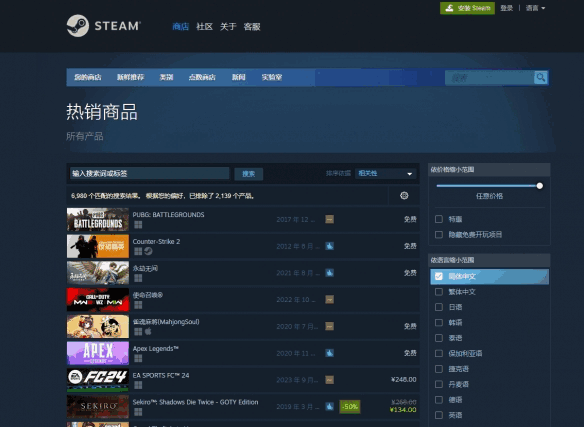Check the 德语 language filter
Viewport: 584px width, 427px height.
pyautogui.click(x=439, y=400)
